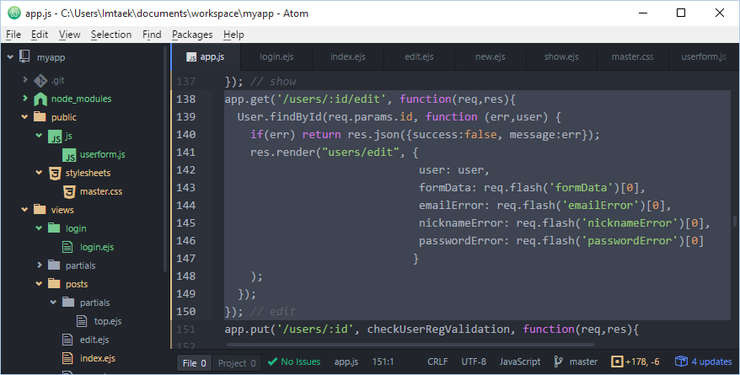The height and width of the screenshot is (375, 740).
Task: Click the myapp project repo icon
Action: click(25, 57)
